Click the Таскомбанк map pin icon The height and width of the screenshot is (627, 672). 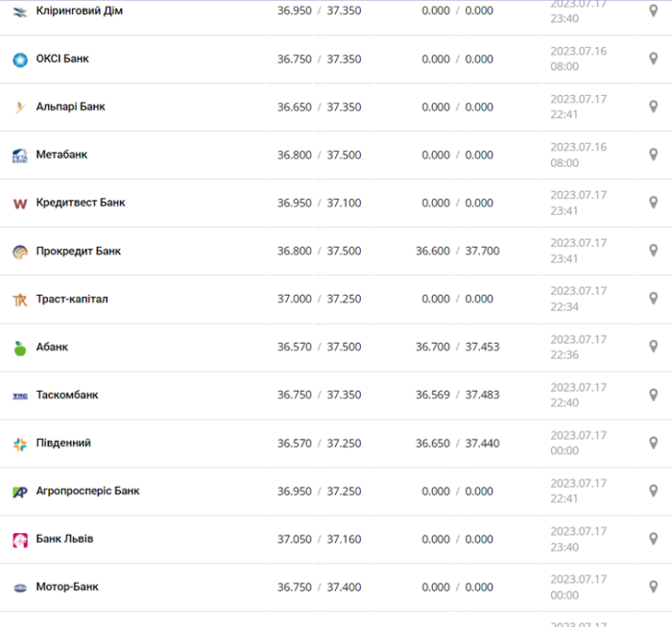point(653,395)
